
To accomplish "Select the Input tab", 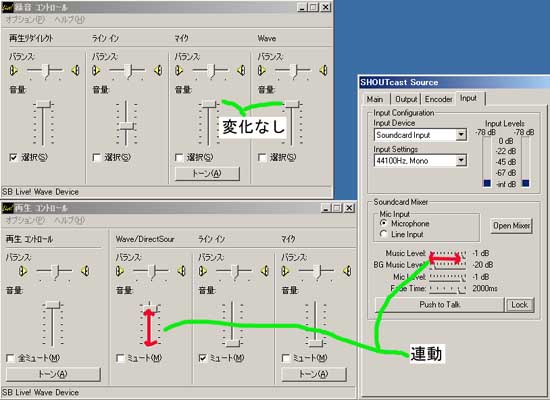I will click(x=469, y=98).
